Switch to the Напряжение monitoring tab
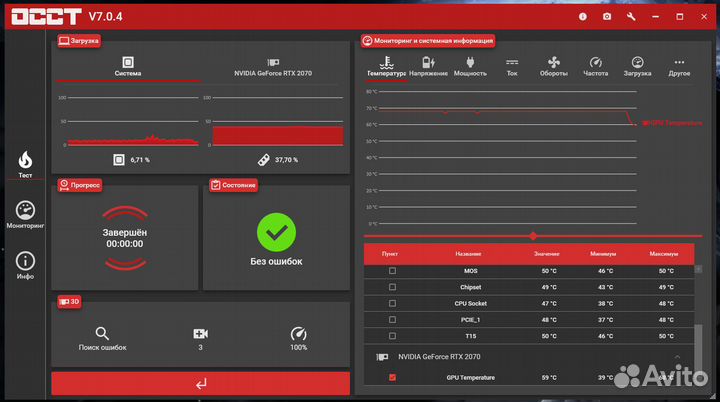Screen dimensions: 720x402 pyautogui.click(x=428, y=67)
